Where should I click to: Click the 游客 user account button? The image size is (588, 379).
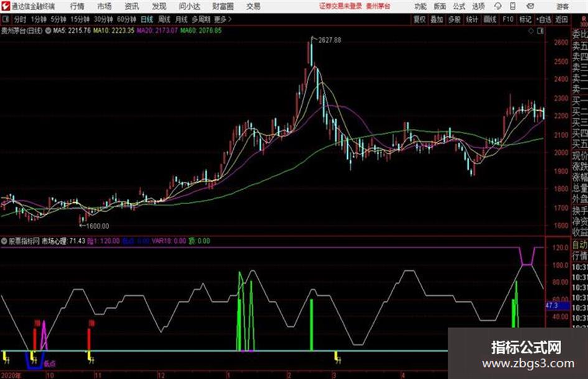(x=562, y=6)
